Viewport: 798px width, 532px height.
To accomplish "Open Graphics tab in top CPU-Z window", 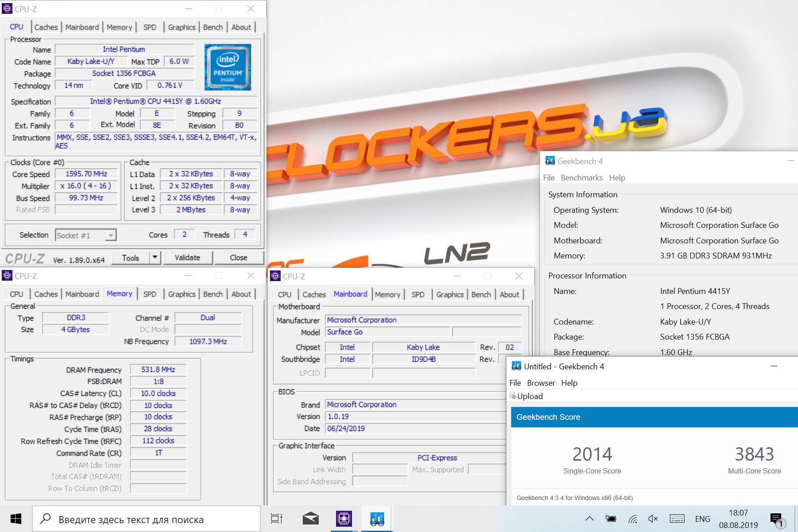I will (182, 27).
